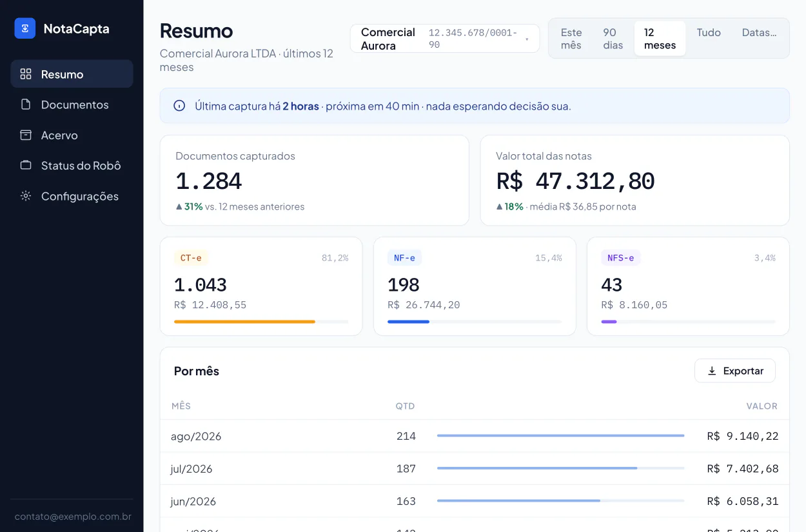Click the Por mês section title
806x532 pixels.
click(x=197, y=371)
